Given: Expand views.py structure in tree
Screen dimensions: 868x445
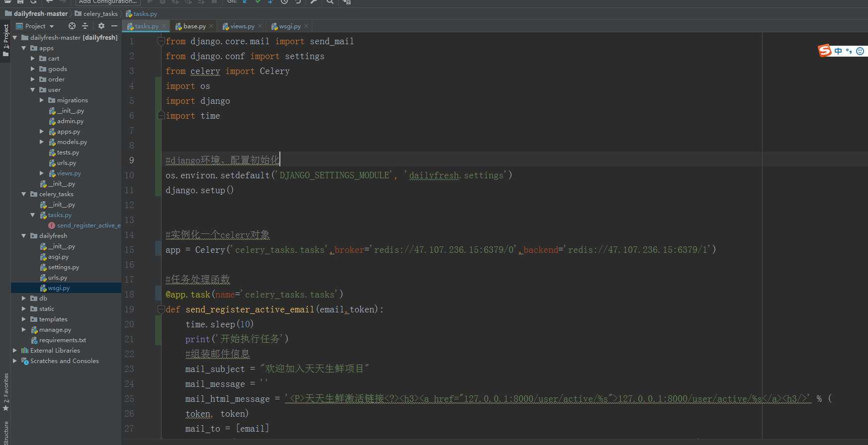Looking at the screenshot, I should pos(42,173).
